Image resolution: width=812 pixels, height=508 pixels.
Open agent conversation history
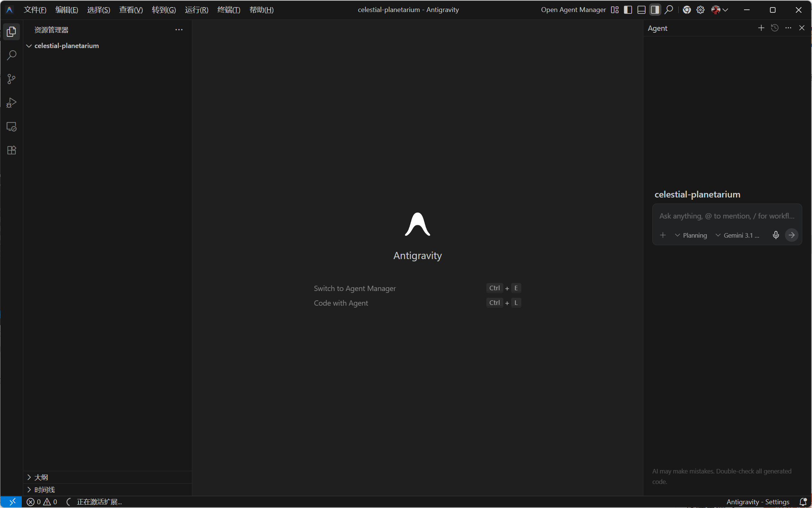pyautogui.click(x=774, y=28)
